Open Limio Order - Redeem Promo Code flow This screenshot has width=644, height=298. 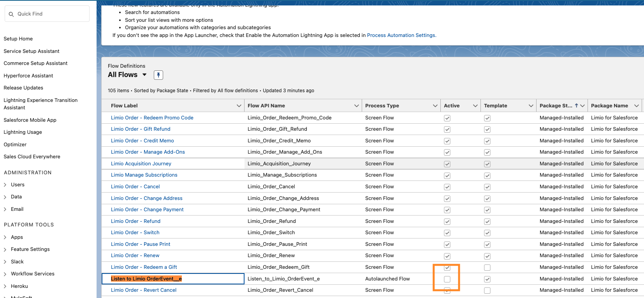click(x=152, y=117)
